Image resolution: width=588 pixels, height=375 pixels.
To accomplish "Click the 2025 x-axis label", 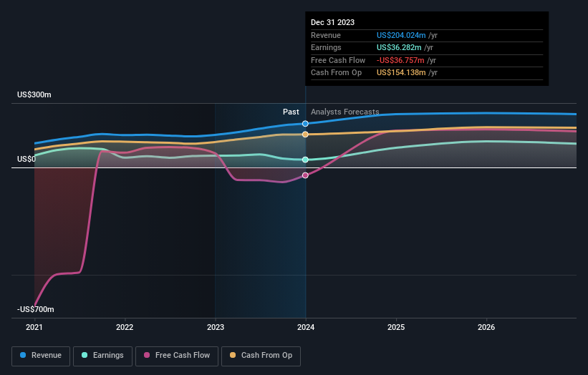I will coord(396,327).
